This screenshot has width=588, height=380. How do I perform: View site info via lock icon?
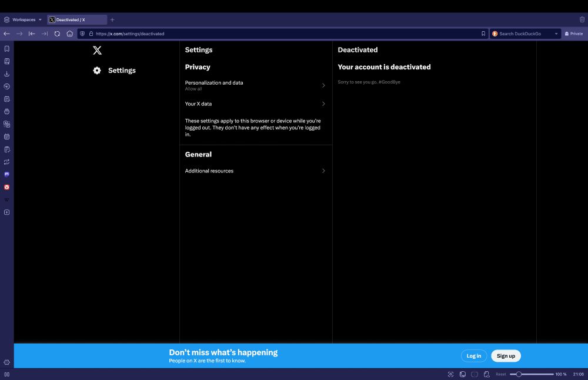tap(91, 34)
